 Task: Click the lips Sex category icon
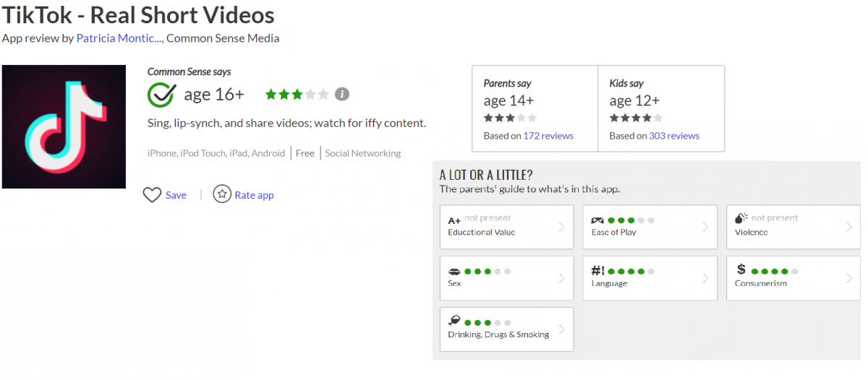point(454,272)
